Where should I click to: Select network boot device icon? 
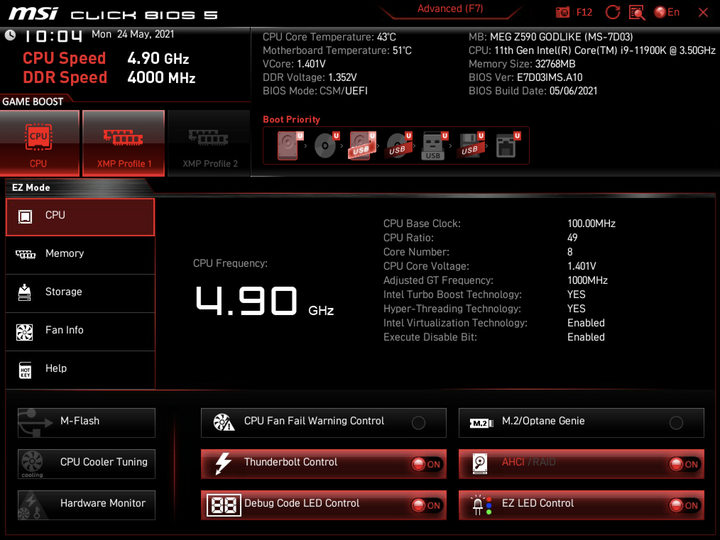[507, 146]
